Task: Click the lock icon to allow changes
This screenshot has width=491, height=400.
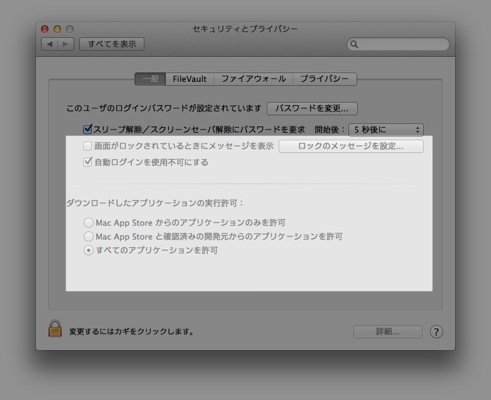Action: [55, 329]
